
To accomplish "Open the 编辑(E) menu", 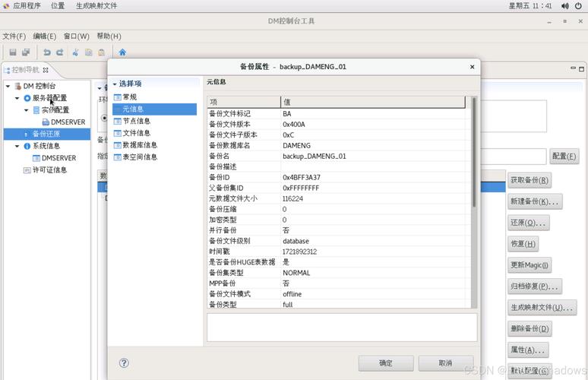I will tap(45, 36).
